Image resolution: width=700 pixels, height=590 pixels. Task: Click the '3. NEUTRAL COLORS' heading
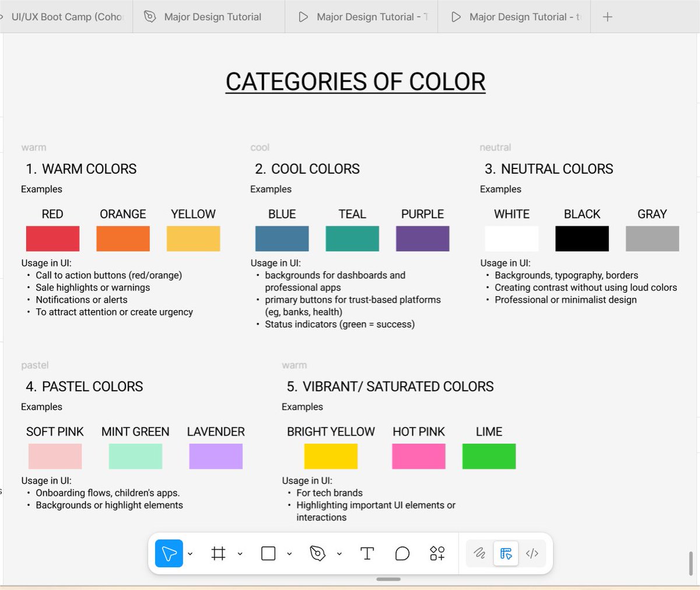click(x=549, y=169)
